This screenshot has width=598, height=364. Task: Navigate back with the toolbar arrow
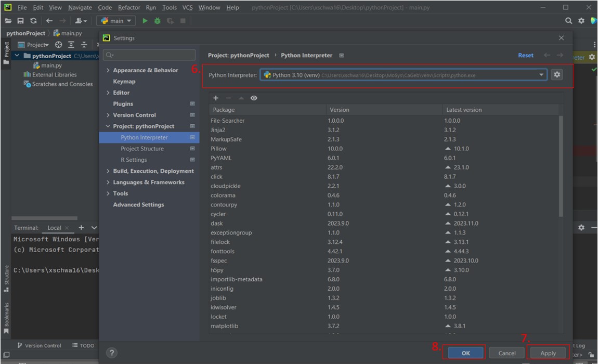pos(49,21)
